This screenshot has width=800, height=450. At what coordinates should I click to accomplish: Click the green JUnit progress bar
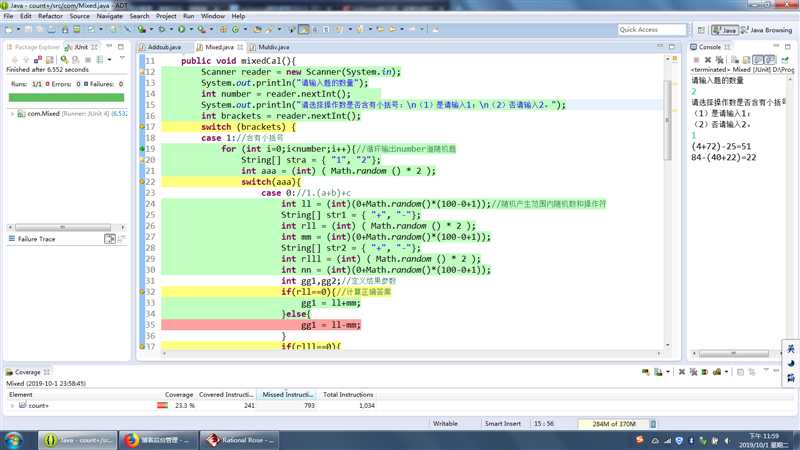(x=66, y=97)
